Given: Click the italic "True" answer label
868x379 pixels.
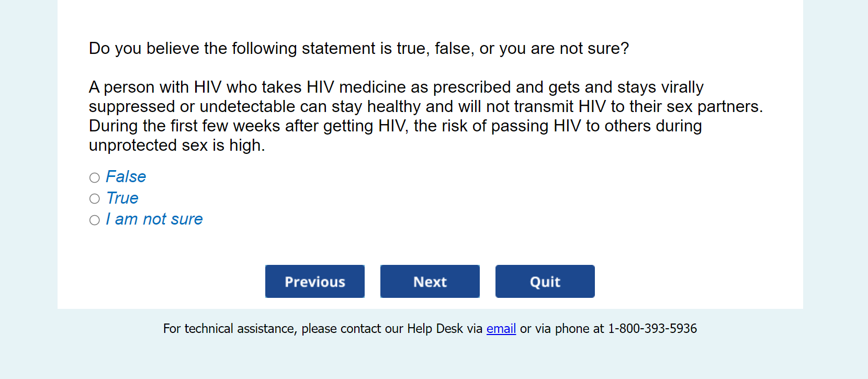Looking at the screenshot, I should point(122,198).
